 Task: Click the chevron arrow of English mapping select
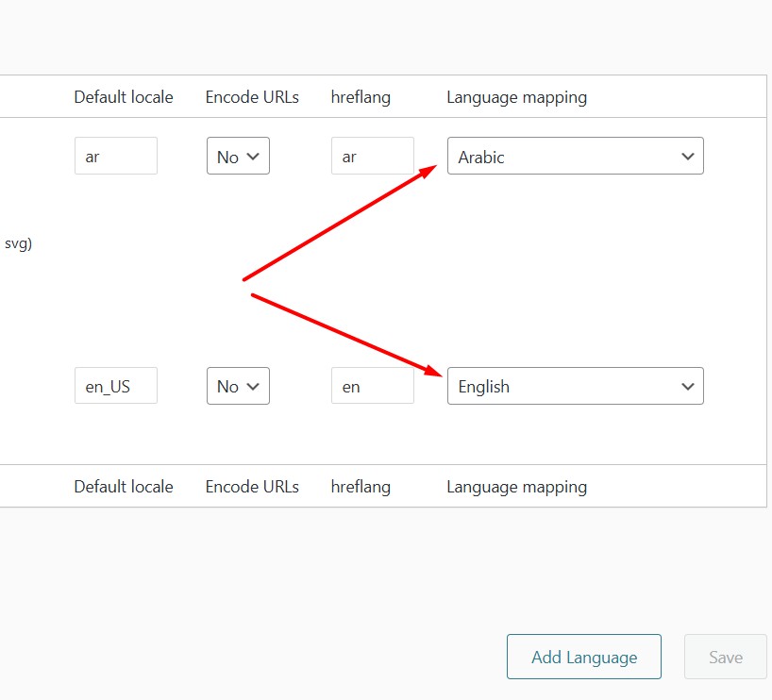pos(688,387)
